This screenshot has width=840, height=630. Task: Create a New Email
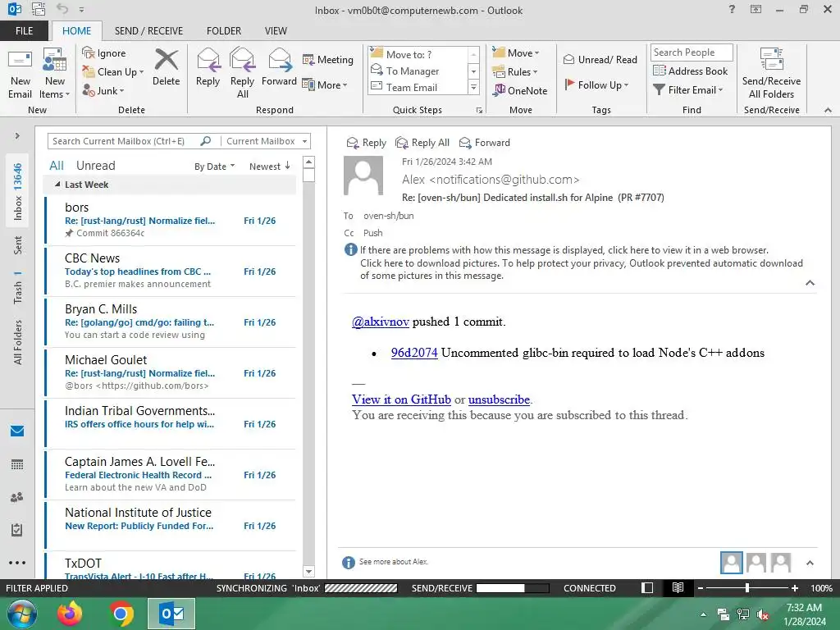pyautogui.click(x=20, y=75)
